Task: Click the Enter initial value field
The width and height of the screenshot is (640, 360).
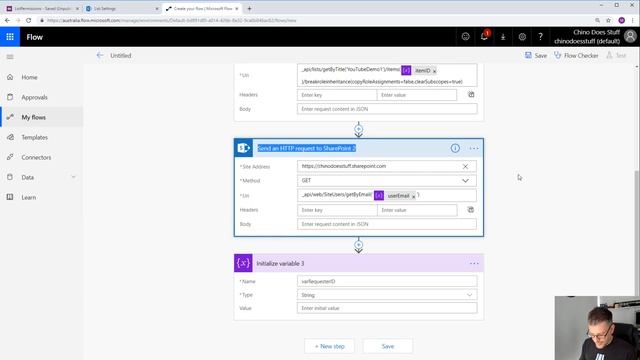Action: tap(387, 308)
